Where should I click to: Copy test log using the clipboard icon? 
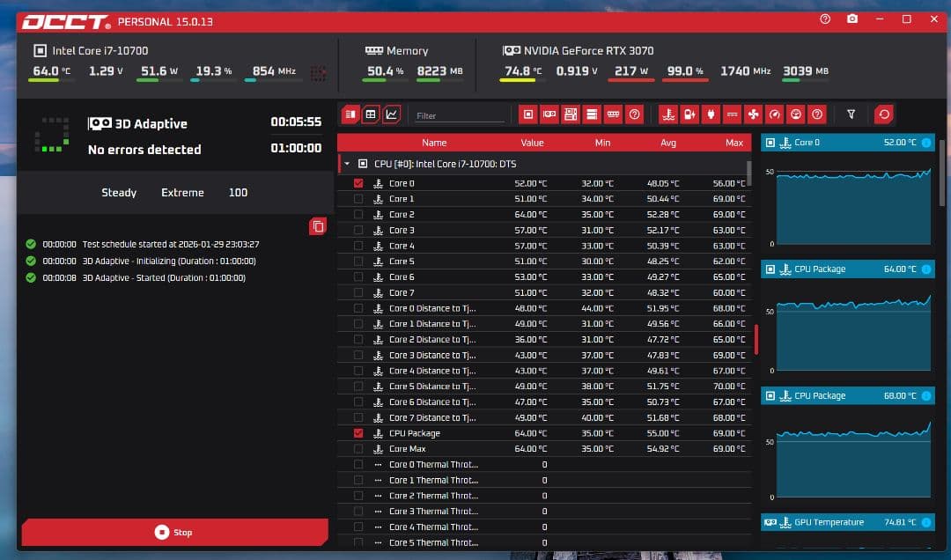318,226
